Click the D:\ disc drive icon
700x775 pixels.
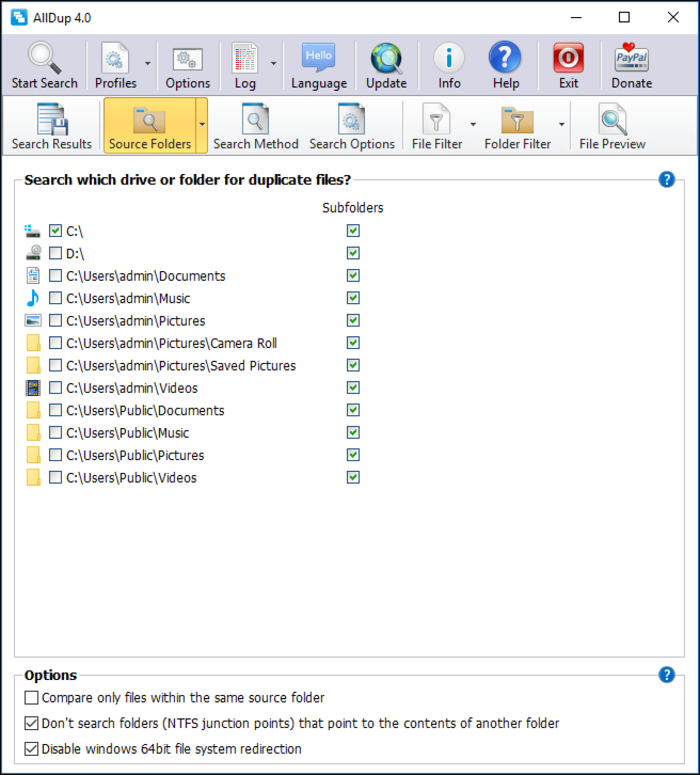(x=33, y=253)
